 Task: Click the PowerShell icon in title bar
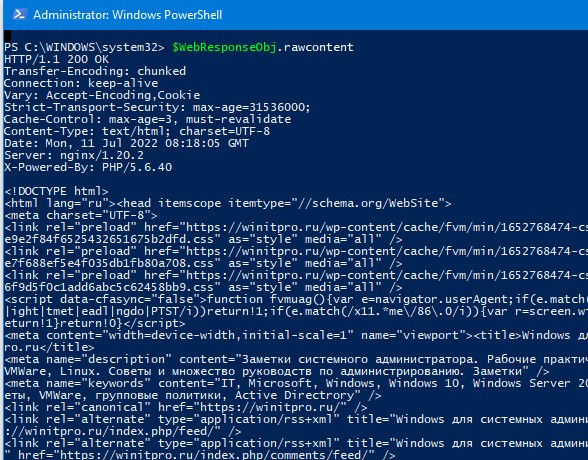coord(19,15)
